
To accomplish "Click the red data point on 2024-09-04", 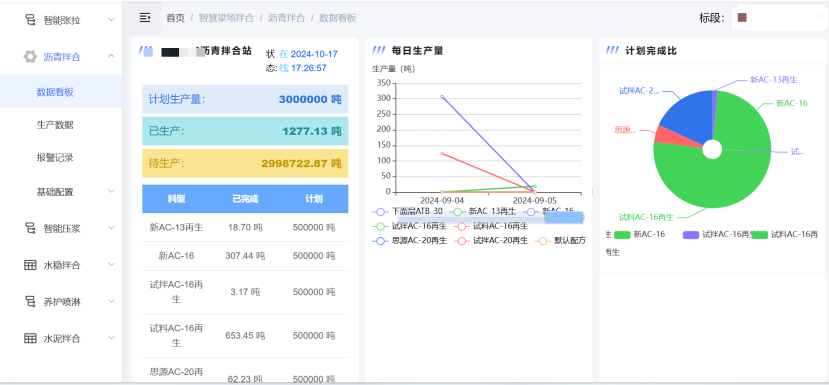I will pyautogui.click(x=442, y=153).
